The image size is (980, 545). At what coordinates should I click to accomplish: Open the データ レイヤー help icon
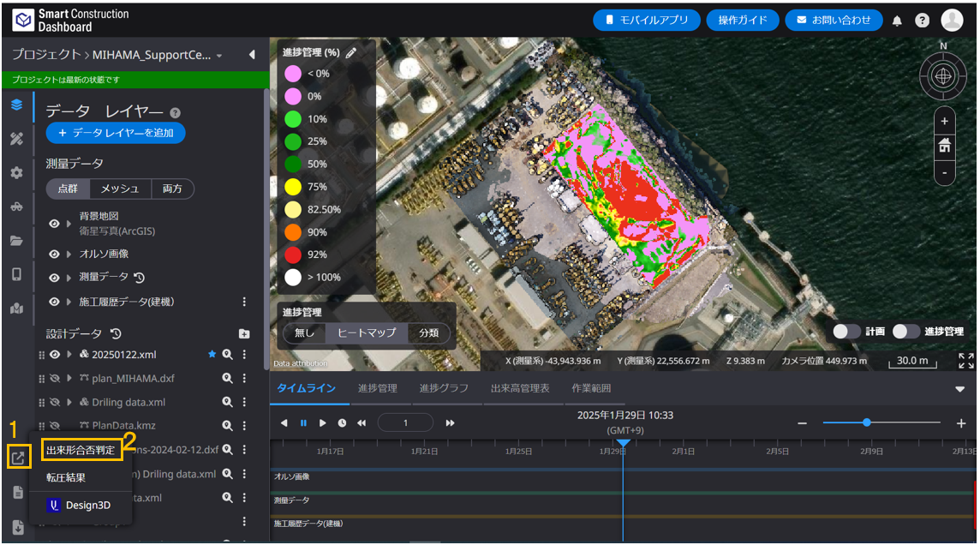tap(176, 113)
